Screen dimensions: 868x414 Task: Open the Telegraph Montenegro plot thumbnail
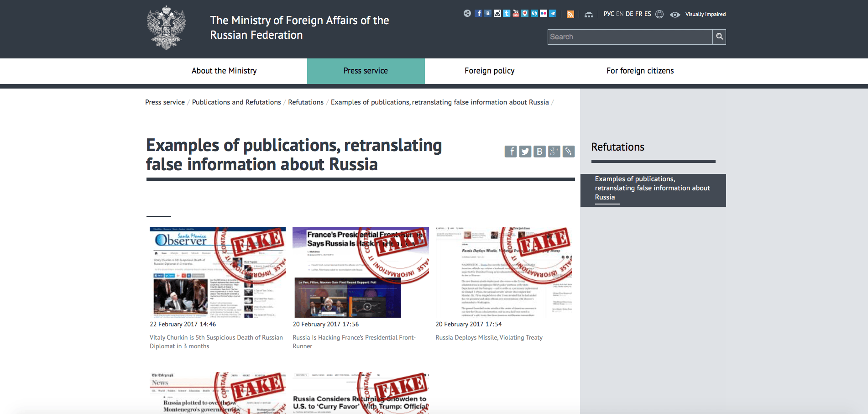pyautogui.click(x=218, y=393)
